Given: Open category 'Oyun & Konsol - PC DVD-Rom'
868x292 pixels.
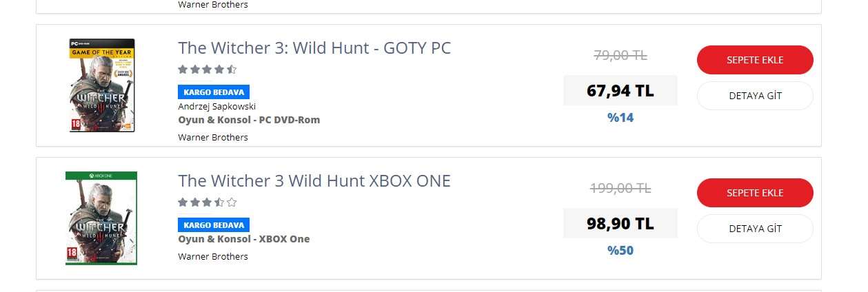Looking at the screenshot, I should click(x=249, y=120).
